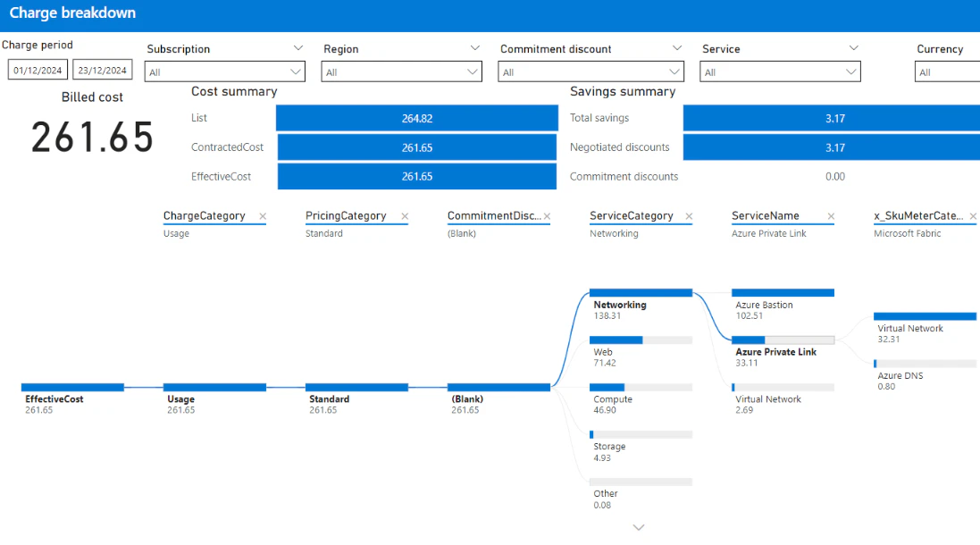Image resolution: width=980 pixels, height=545 pixels.
Task: Click the ChargeCategory level header
Action: coord(205,215)
